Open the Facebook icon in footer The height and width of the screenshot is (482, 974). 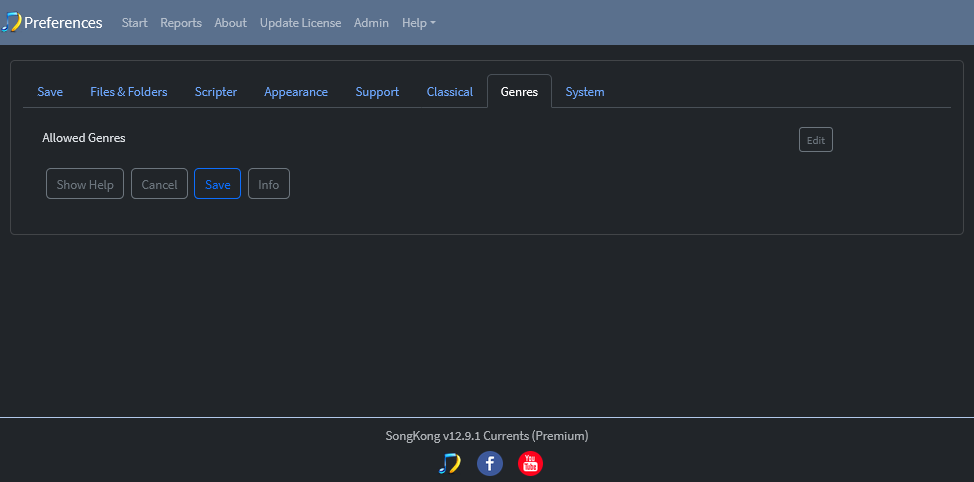pyautogui.click(x=489, y=463)
